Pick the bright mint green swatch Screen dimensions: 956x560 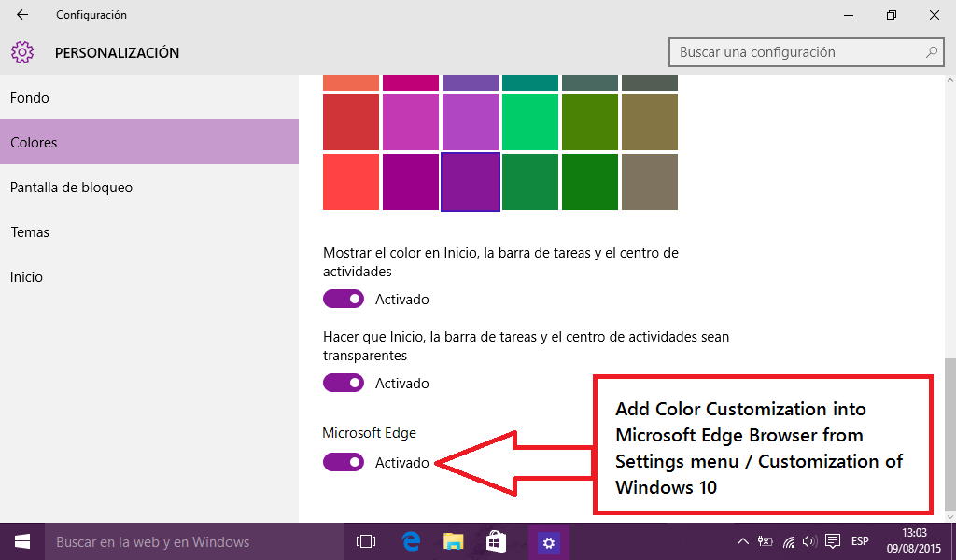tap(530, 122)
